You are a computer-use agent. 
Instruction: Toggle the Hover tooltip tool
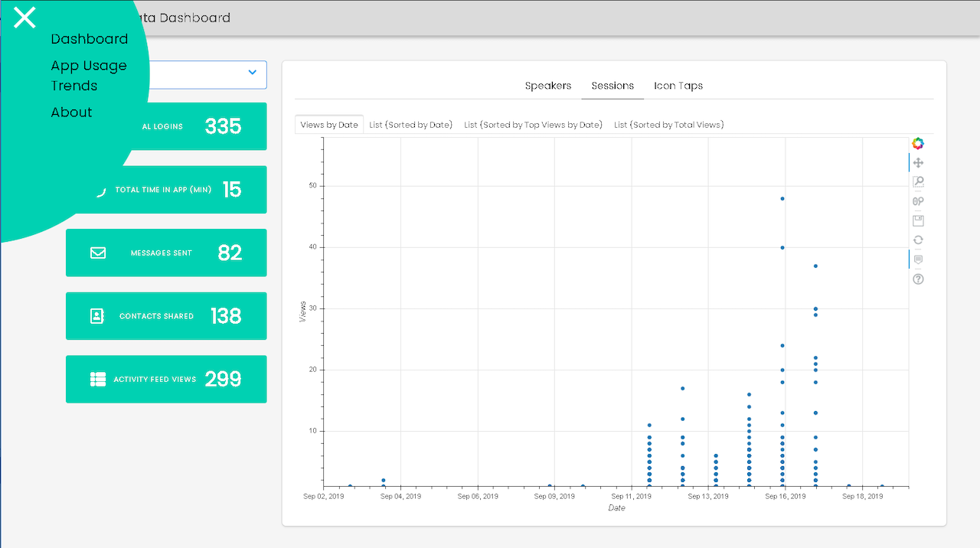click(918, 260)
